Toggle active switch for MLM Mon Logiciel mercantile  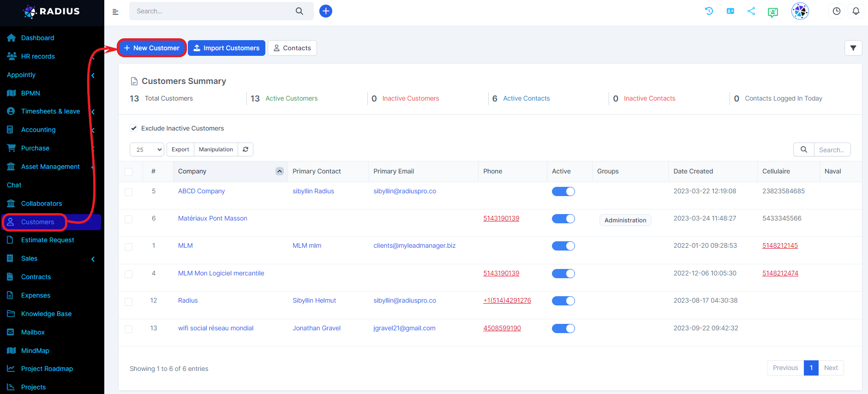coord(563,274)
